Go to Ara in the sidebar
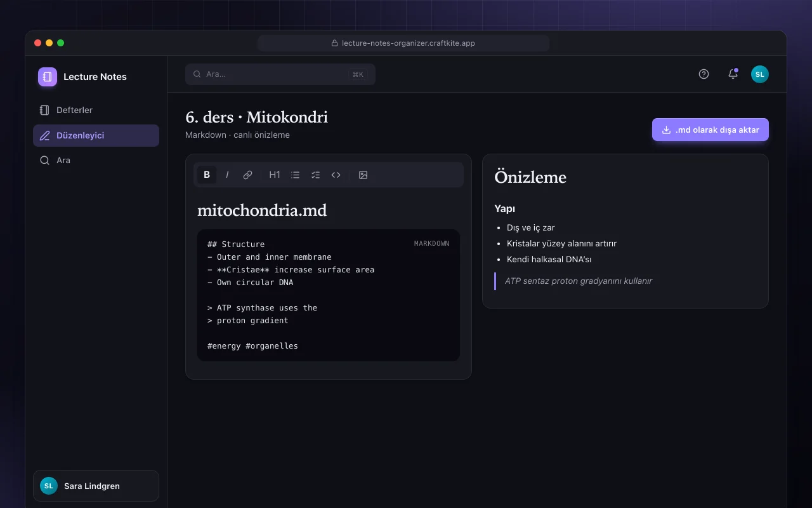 point(96,161)
